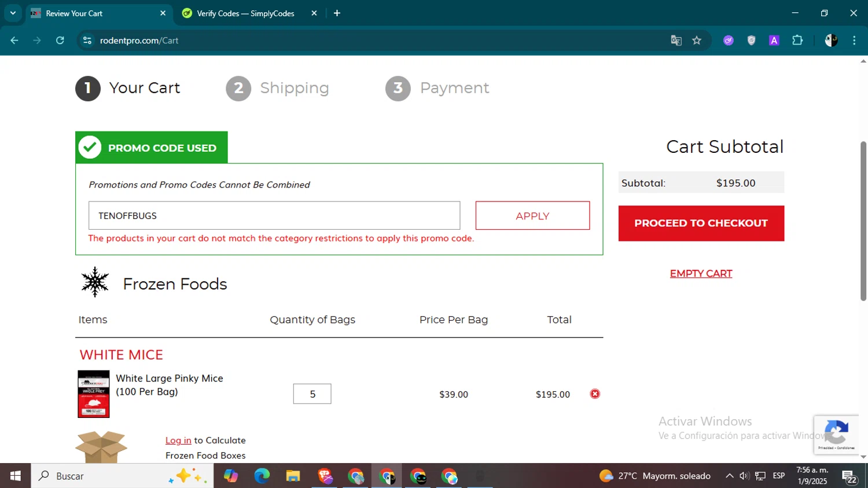Open the purple A extension icon

click(774, 41)
